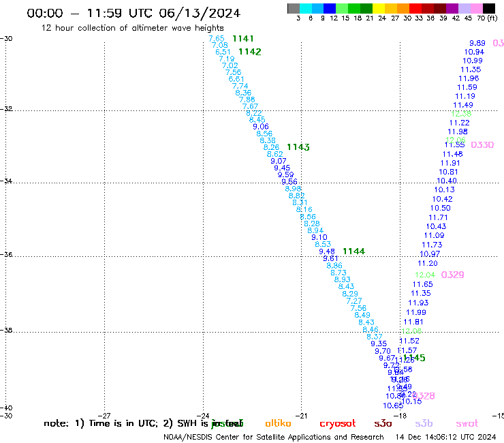Select wave height value 7.19
The height and width of the screenshot is (443, 504).
coord(227,59)
